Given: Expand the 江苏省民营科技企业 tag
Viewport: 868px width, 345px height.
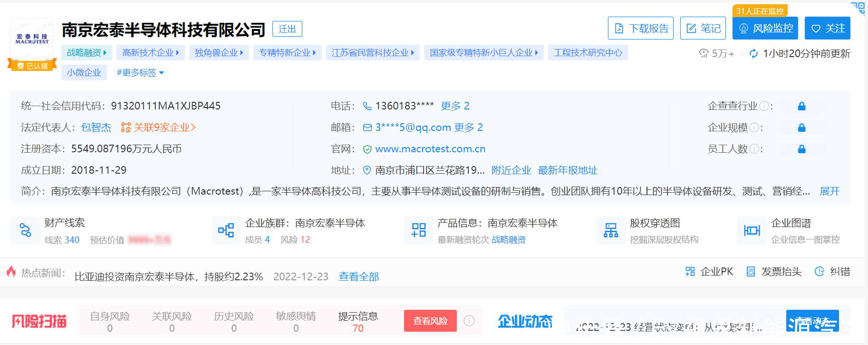Looking at the screenshot, I should point(373,52).
